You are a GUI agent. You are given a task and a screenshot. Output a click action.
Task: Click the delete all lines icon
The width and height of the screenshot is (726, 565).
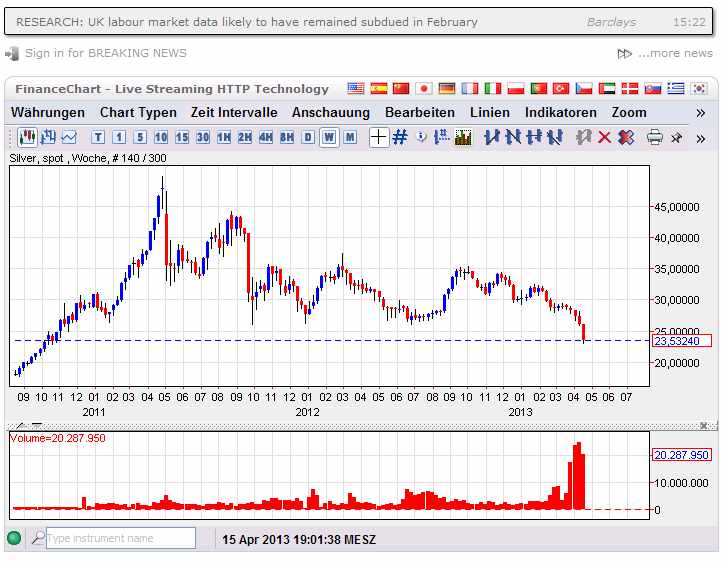click(x=626, y=138)
